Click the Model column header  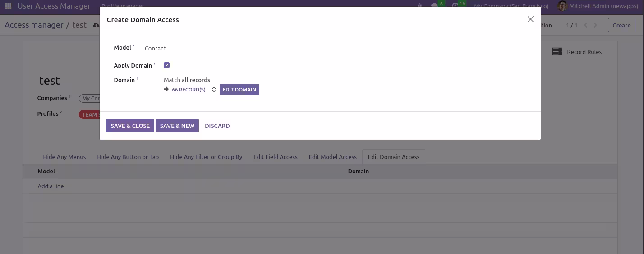(46, 171)
